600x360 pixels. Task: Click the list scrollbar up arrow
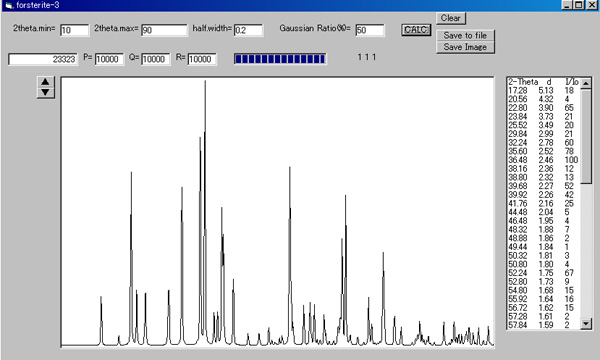click(586, 83)
